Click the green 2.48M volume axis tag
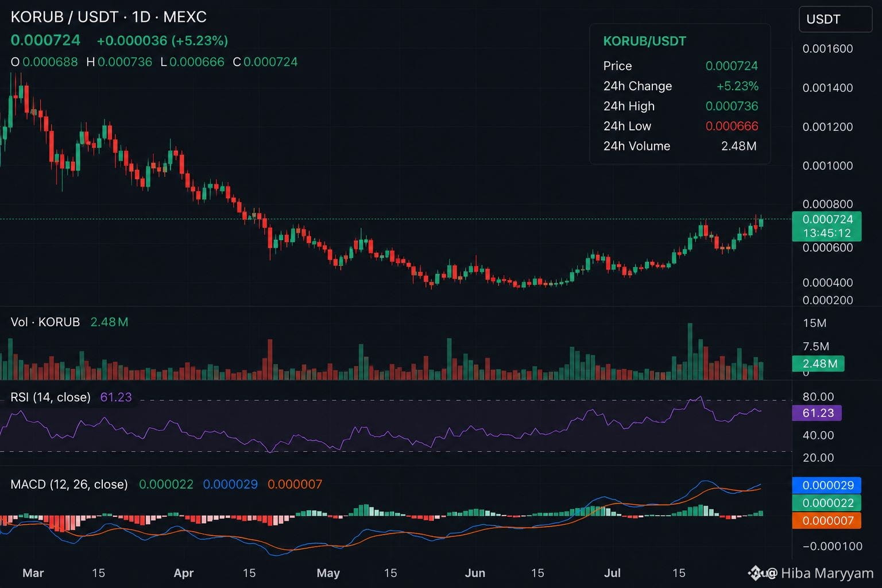Image resolution: width=882 pixels, height=588 pixels. tap(818, 363)
